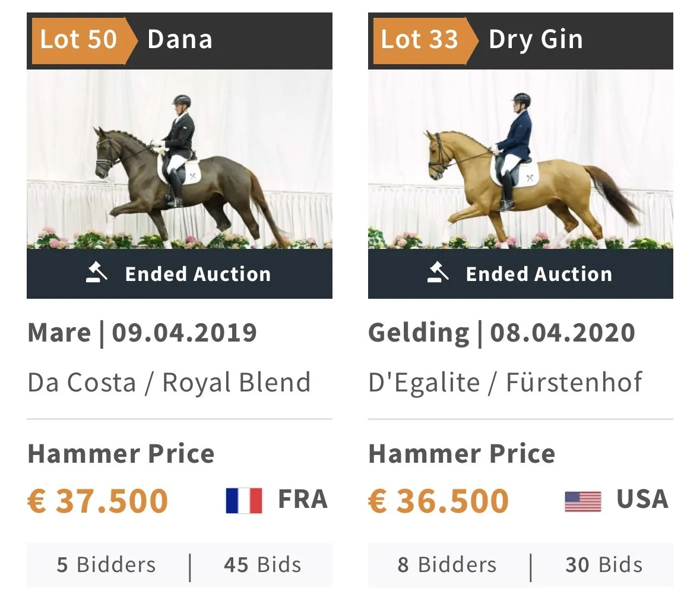Open Dry Gin's horse photo
Screen dimensions: 700x597
click(x=521, y=159)
